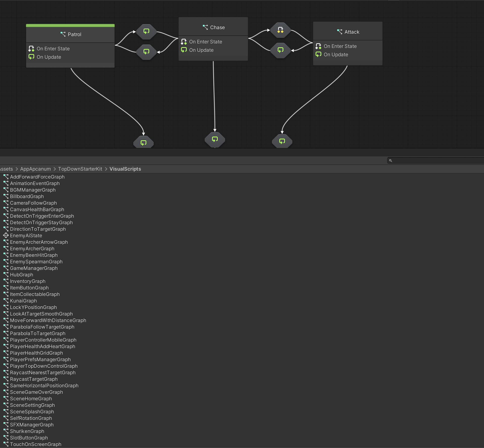Viewport: 484px width, 448px height.
Task: Select EnemySpearmanGraph asset icon
Action: (x=6, y=262)
